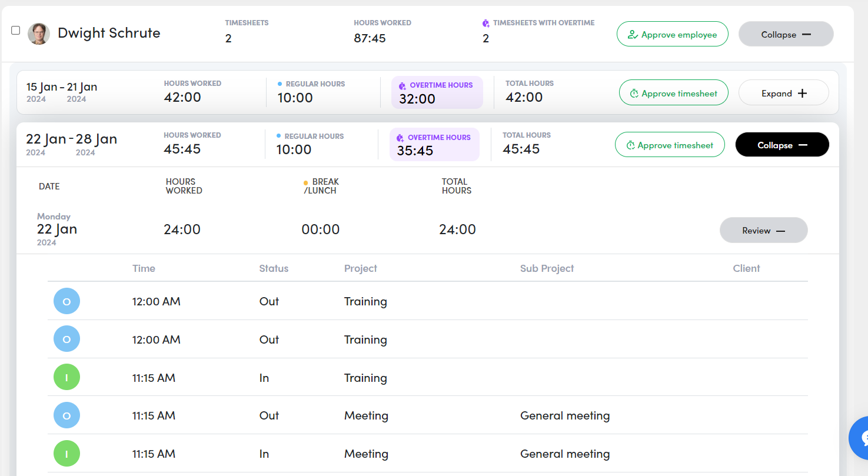Image resolution: width=868 pixels, height=476 pixels.
Task: Expand the 15 Jan - 21 Jan timesheet
Action: coord(784,93)
